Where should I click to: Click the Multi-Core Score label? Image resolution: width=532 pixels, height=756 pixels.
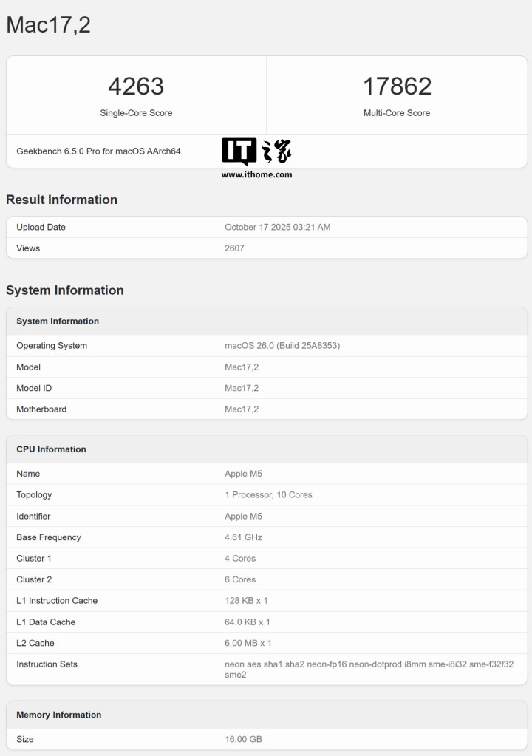(x=397, y=113)
